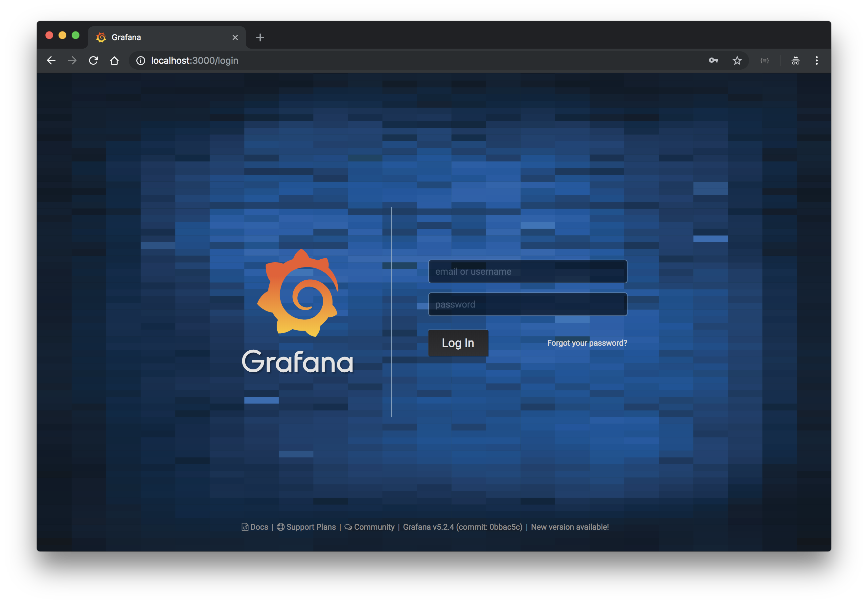Click the browser back arrow
The width and height of the screenshot is (868, 604).
pos(51,60)
